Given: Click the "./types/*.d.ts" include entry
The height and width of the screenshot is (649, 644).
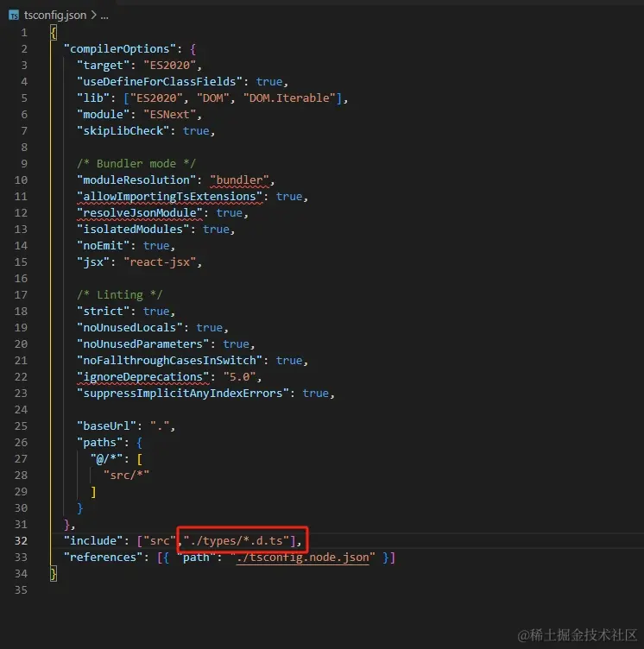Looking at the screenshot, I should pos(236,541).
